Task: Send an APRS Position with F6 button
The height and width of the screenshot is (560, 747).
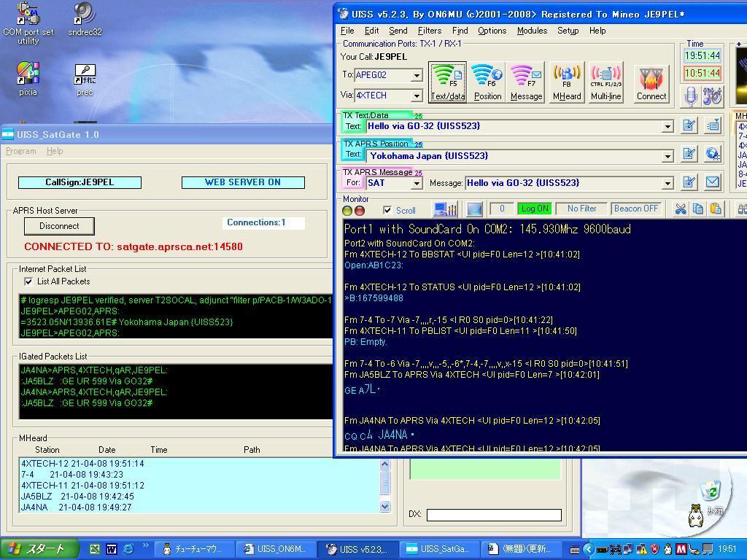Action: (487, 83)
